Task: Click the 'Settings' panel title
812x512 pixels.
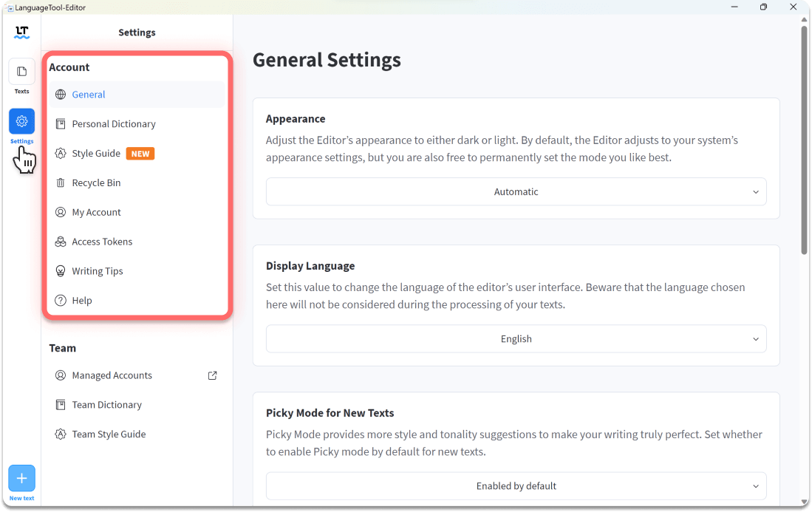Action: tap(137, 33)
